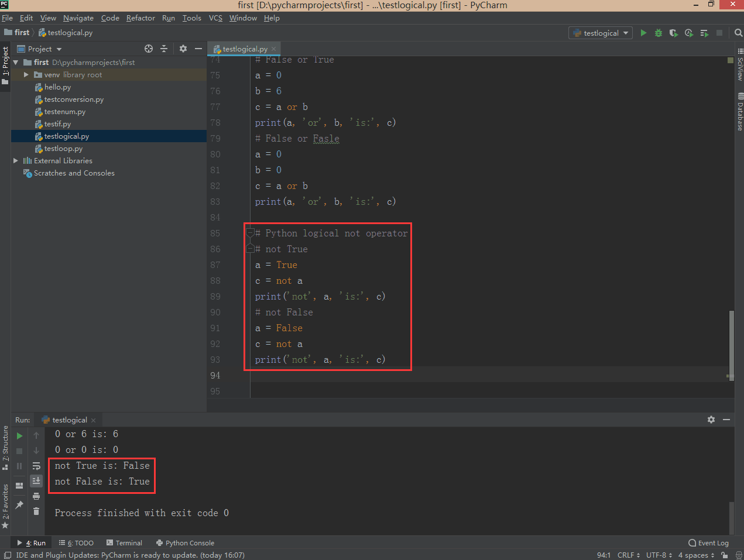744x560 pixels.
Task: Open Run panel gear settings
Action: tap(711, 420)
